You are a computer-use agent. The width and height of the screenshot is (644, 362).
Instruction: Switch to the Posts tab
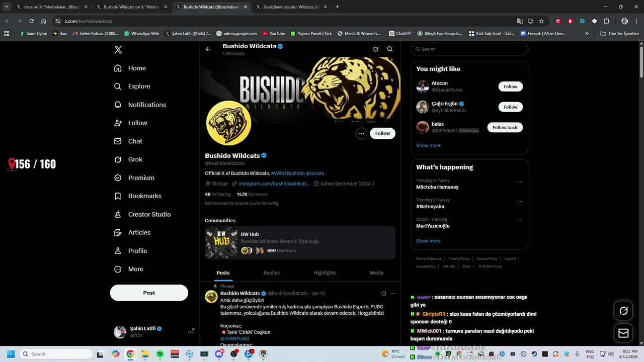point(223,273)
